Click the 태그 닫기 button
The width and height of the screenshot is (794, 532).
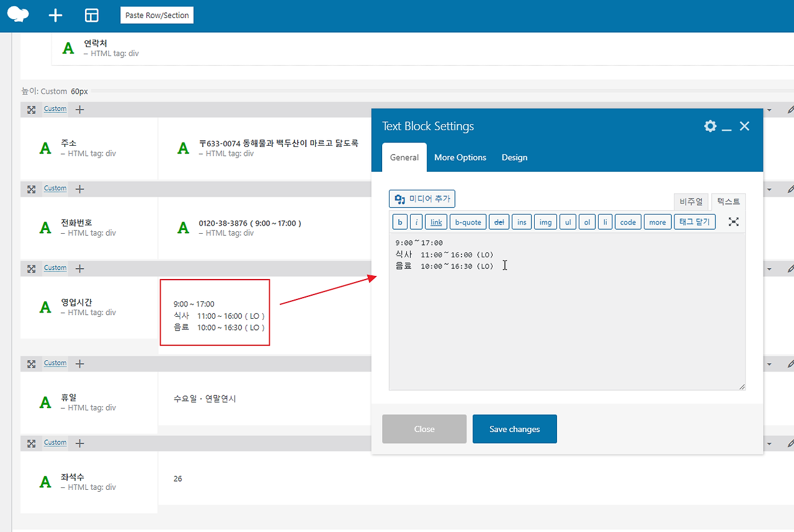click(x=695, y=222)
